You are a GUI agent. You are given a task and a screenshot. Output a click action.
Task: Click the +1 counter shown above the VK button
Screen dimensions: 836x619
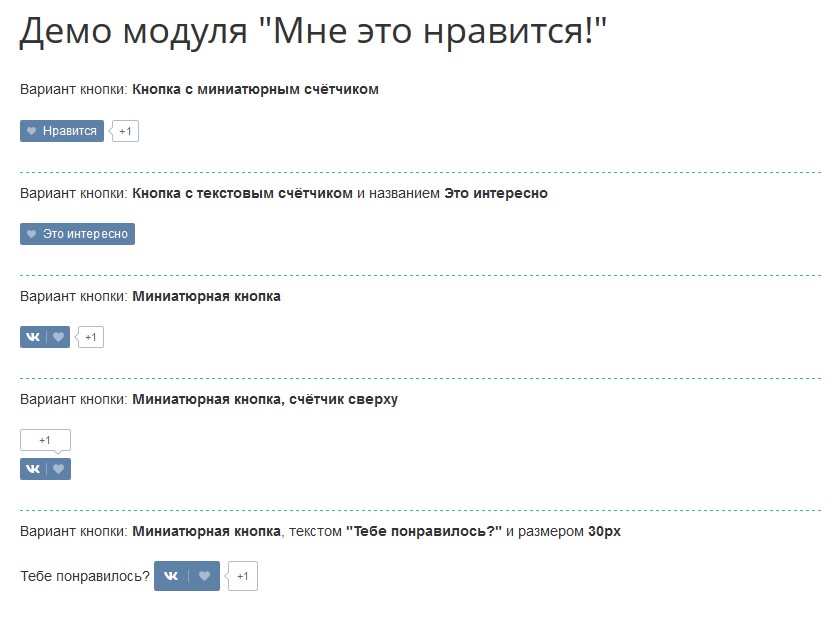point(44,439)
